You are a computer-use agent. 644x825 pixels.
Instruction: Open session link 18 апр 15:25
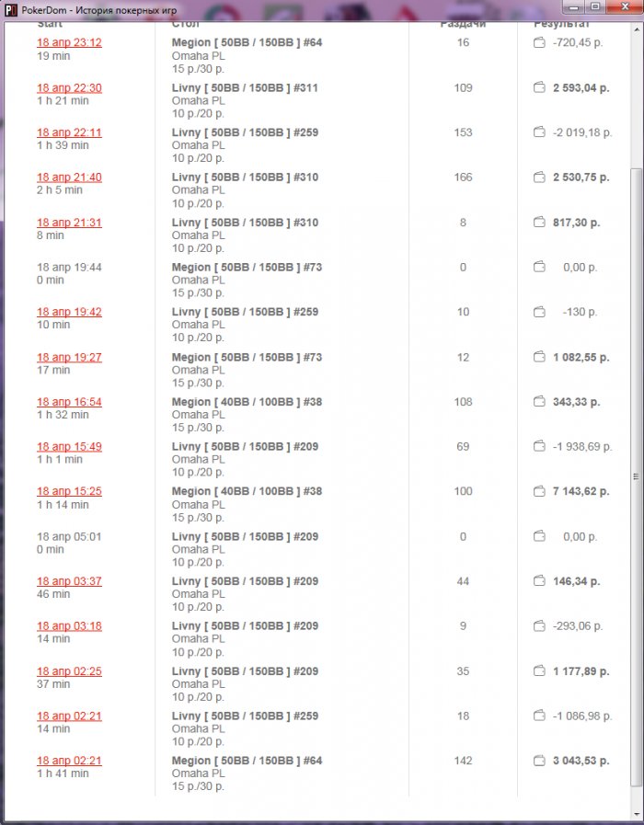pyautogui.click(x=69, y=491)
